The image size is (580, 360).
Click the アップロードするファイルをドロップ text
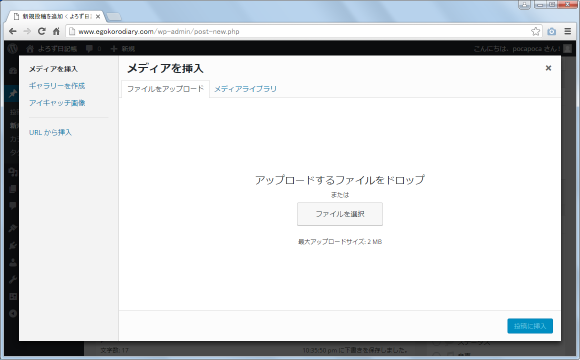(340, 180)
